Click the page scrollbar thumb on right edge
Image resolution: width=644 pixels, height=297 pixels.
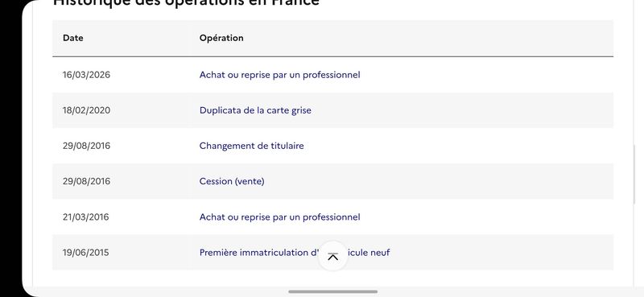(634, 174)
